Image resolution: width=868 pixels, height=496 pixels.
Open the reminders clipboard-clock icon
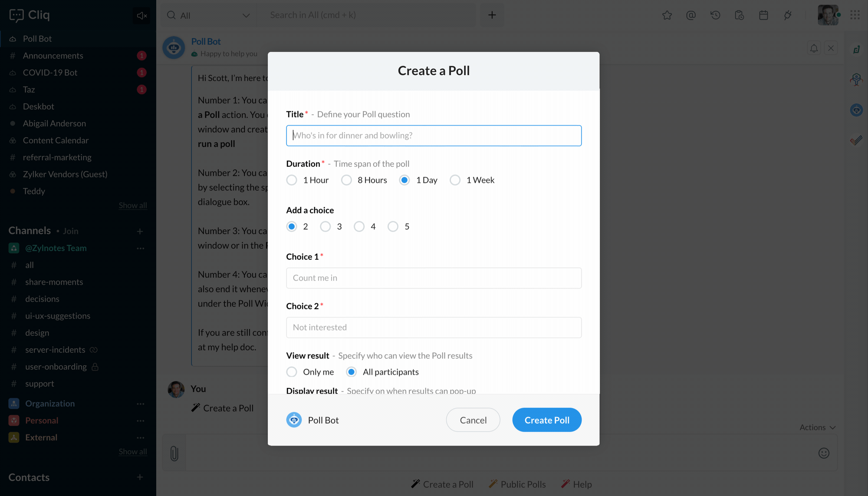(x=740, y=16)
